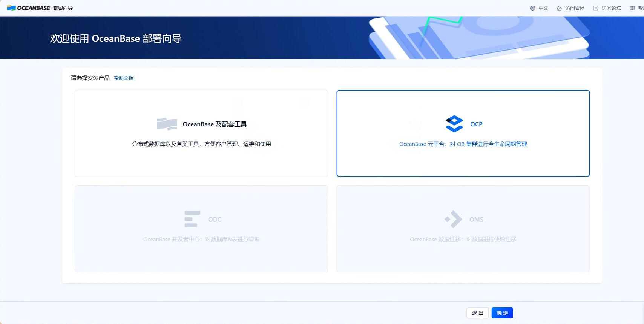Select the disabled ODC card title
The height and width of the screenshot is (324, 644).
(215, 220)
